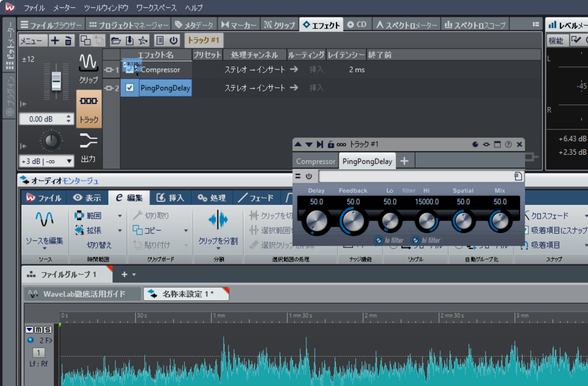588x386 pixels.
Task: Expand the 範囲 (Range) dropdown arrow
Action: tap(120, 216)
